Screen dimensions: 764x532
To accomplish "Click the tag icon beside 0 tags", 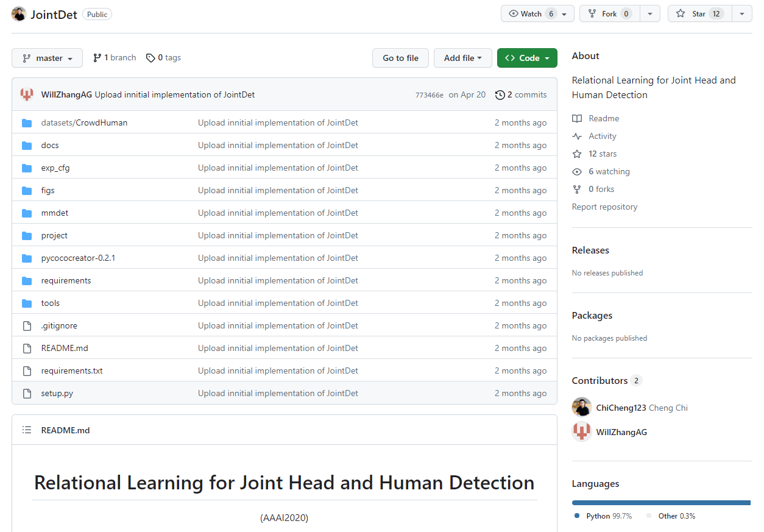I will click(x=150, y=58).
